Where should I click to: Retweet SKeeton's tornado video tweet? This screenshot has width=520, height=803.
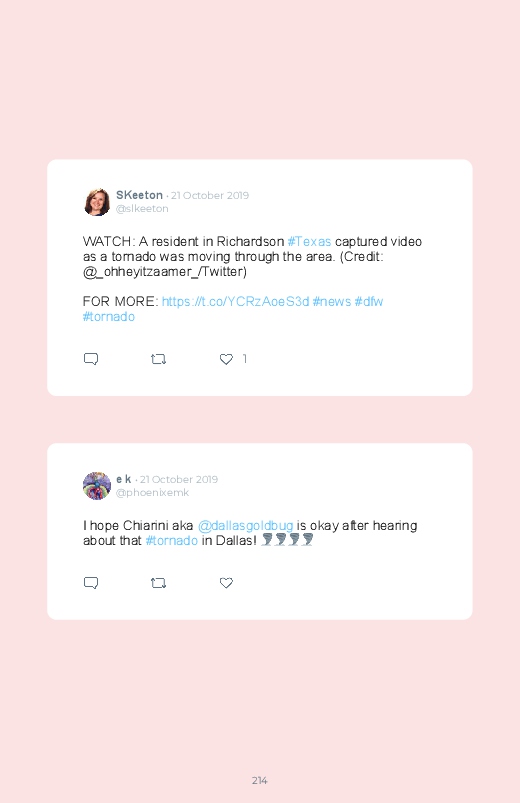click(158, 359)
